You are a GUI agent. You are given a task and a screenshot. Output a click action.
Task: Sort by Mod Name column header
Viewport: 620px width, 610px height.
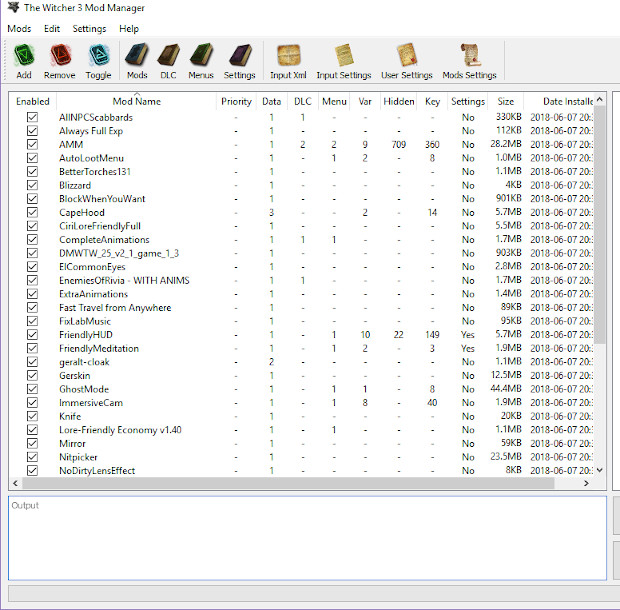[136, 101]
